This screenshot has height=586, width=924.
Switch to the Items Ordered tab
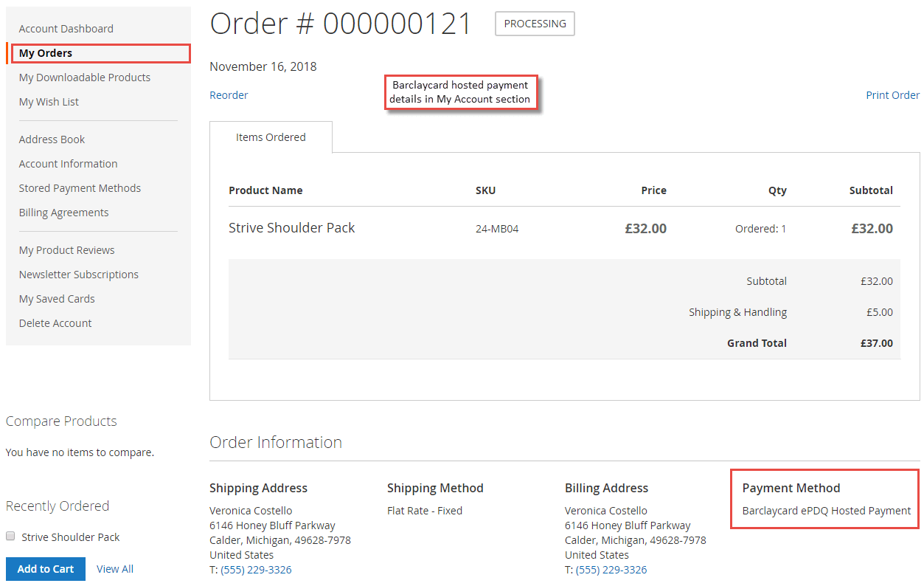[x=271, y=137]
